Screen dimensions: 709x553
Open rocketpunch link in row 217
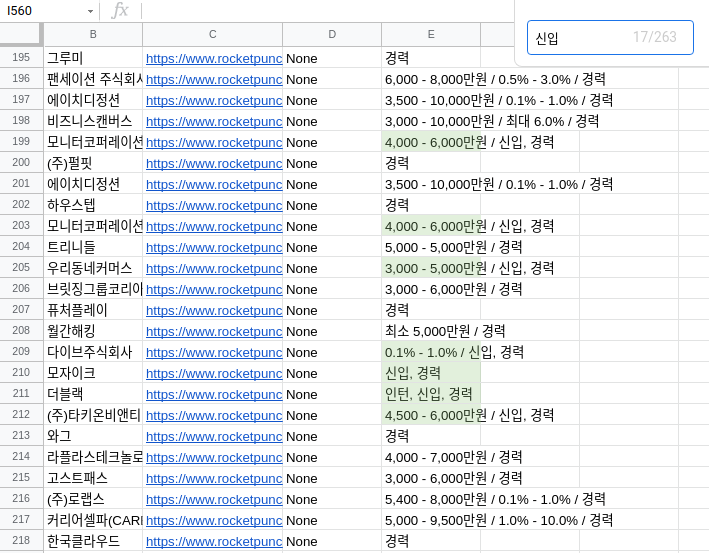point(214,521)
